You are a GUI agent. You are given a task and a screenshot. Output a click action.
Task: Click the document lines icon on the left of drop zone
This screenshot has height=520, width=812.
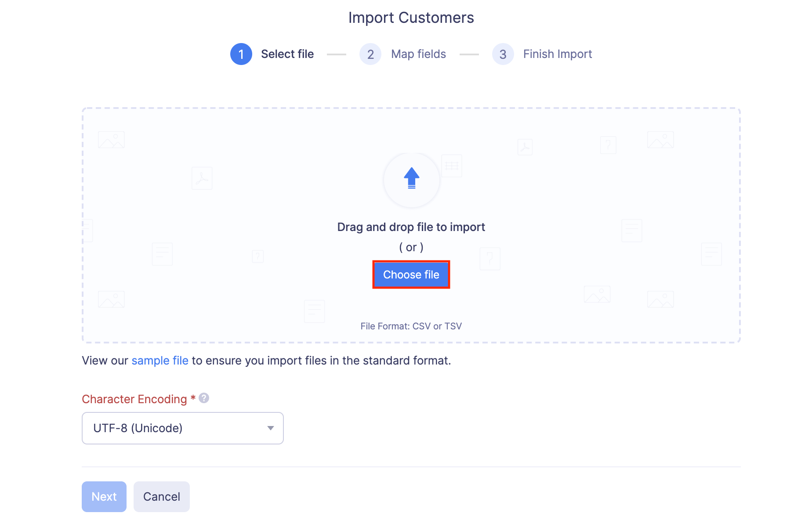coord(162,253)
